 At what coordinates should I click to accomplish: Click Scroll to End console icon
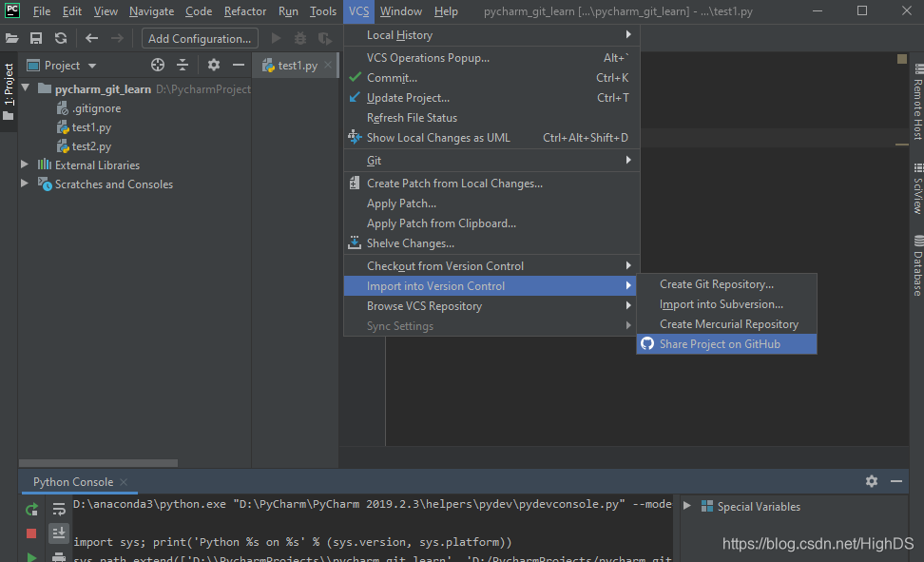coord(59,533)
